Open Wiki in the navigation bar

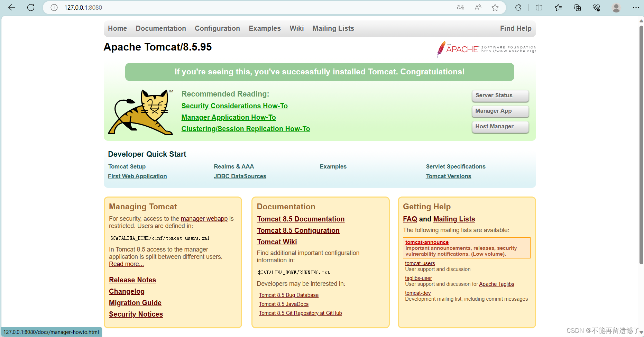pos(296,28)
